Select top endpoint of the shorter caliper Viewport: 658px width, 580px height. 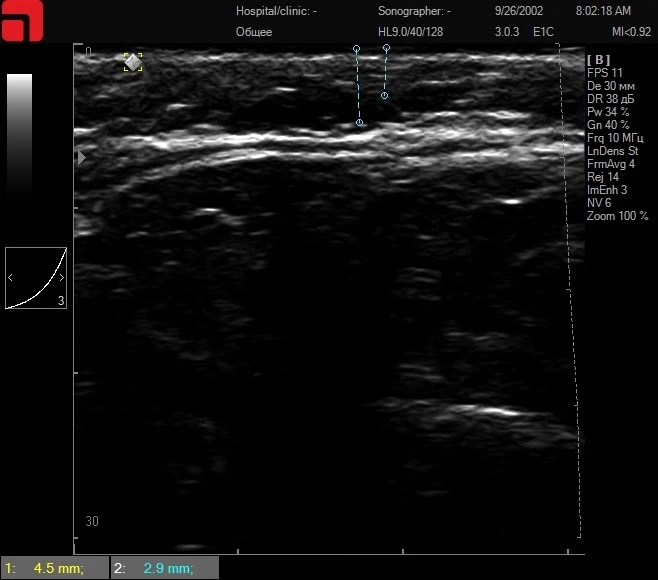[x=386, y=48]
